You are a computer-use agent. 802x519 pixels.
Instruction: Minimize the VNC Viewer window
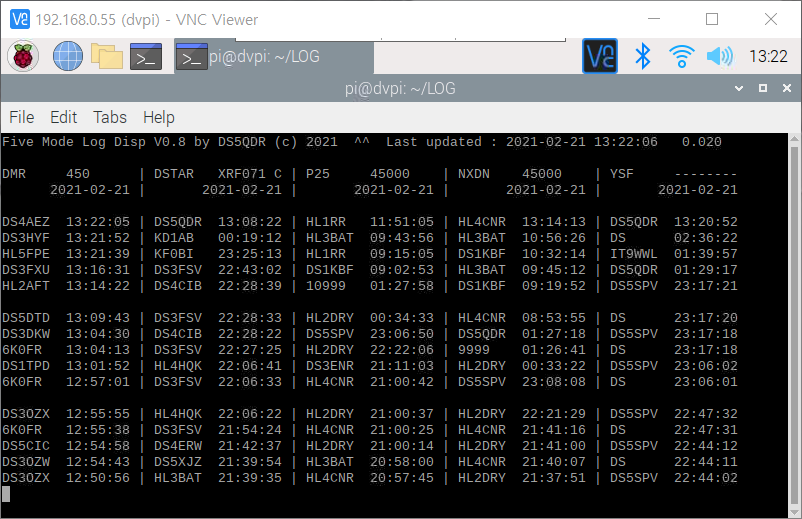point(654,19)
